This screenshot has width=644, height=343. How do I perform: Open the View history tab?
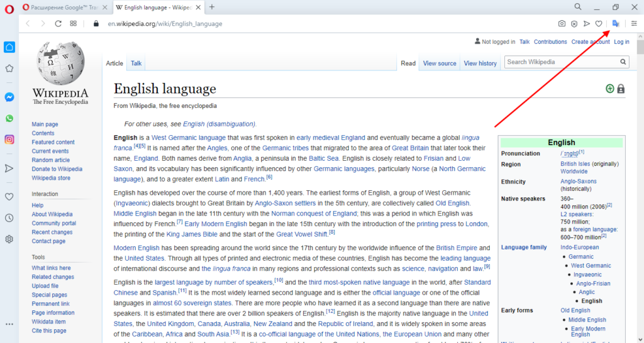tap(480, 63)
